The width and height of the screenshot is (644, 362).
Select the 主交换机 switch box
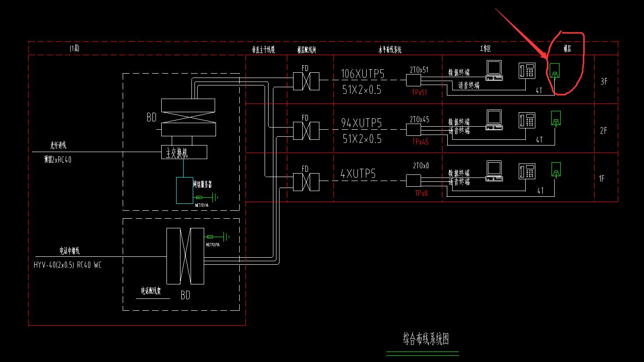pos(184,152)
